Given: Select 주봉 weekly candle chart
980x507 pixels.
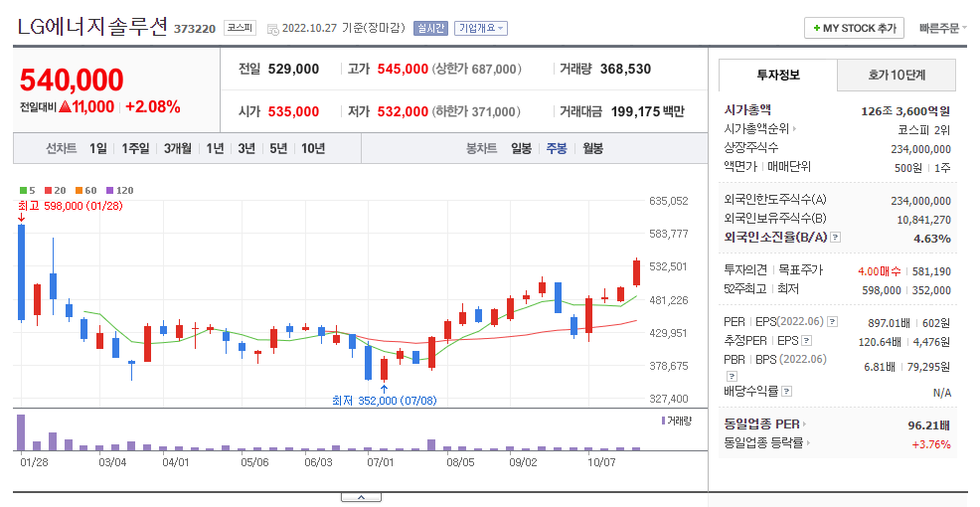Looking at the screenshot, I should 557,148.
